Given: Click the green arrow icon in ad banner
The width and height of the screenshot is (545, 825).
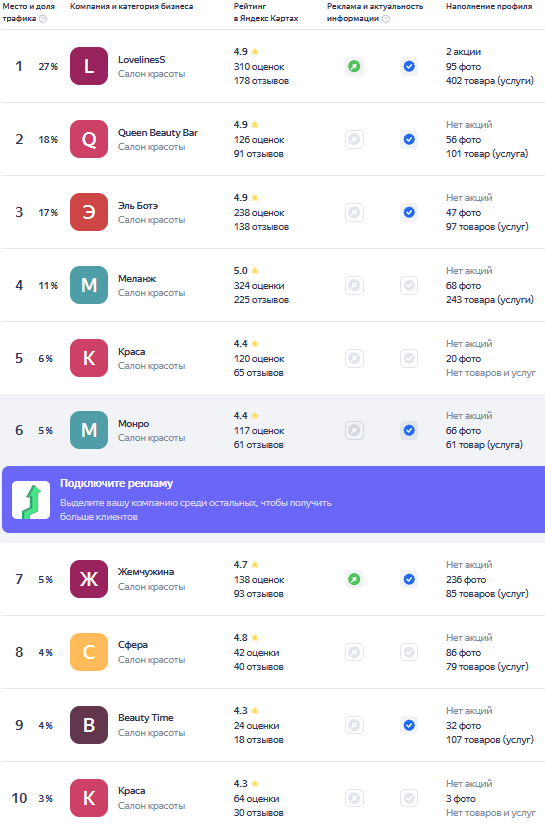Looking at the screenshot, I should tap(31, 500).
